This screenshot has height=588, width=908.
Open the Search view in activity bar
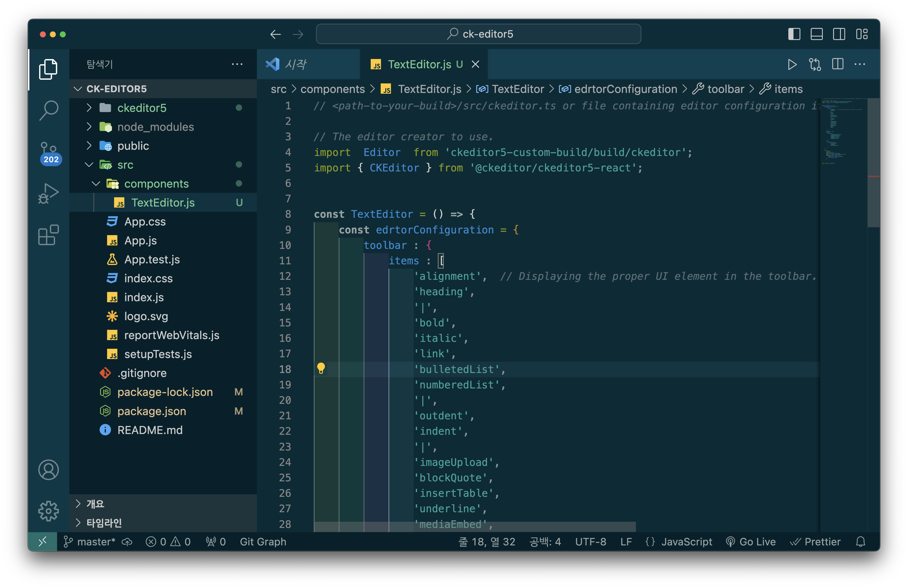(x=48, y=110)
